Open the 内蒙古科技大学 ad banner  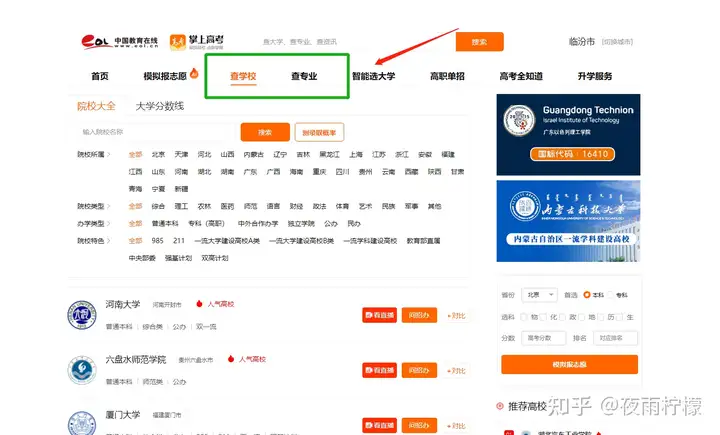click(x=568, y=221)
